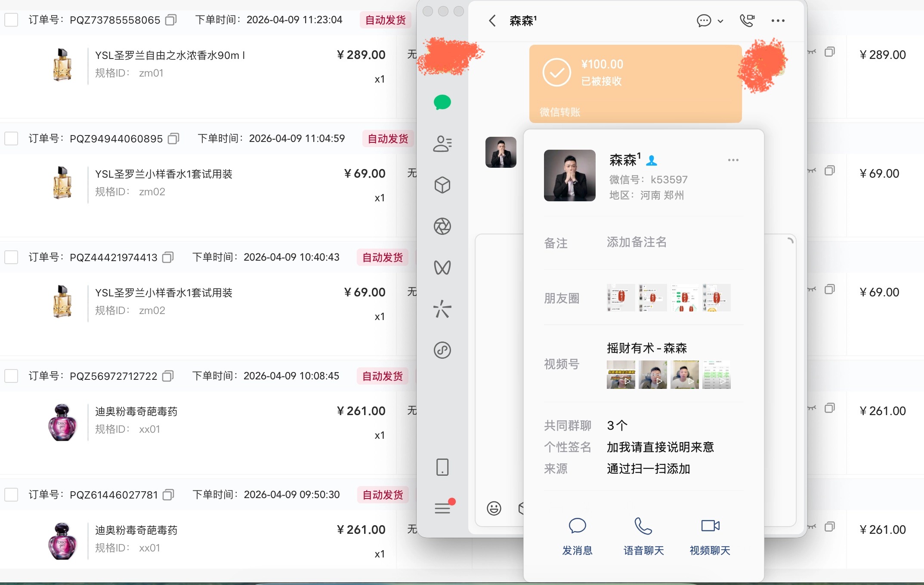The image size is (924, 585).
Task: Click the 自动发货 tag on first order
Action: pyautogui.click(x=385, y=20)
